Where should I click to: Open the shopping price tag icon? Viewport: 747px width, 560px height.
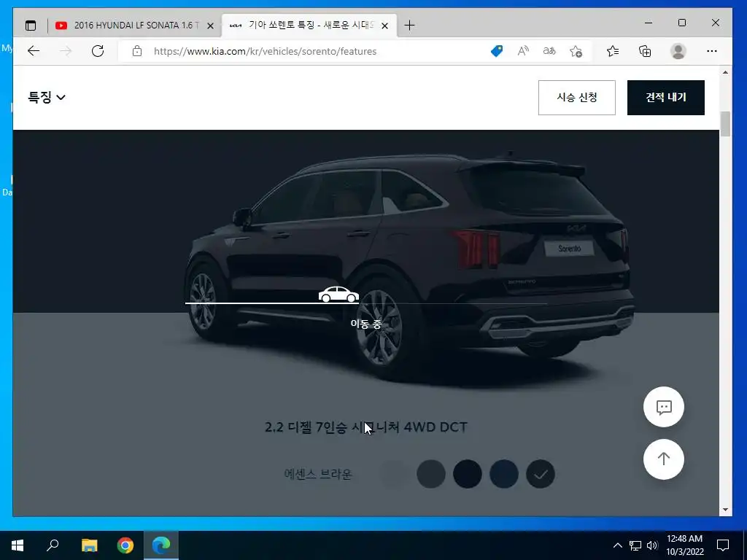[496, 51]
